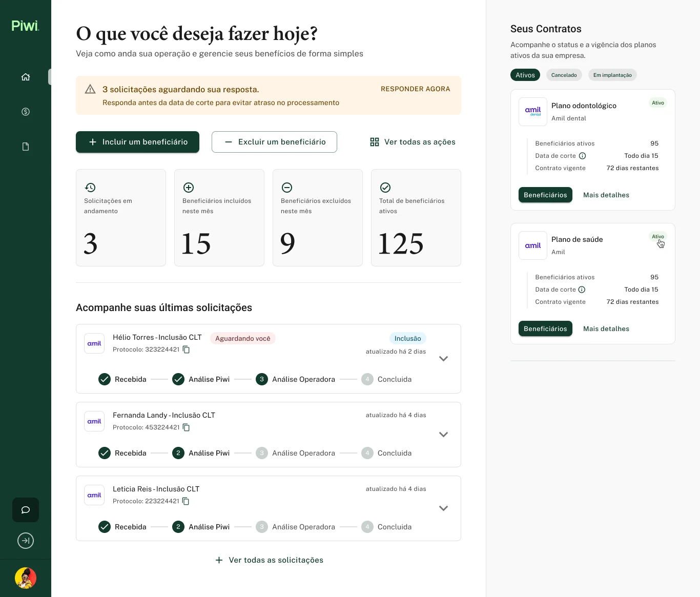This screenshot has height=597, width=700.
Task: Click the warning triangle icon in alert
Action: pos(90,89)
